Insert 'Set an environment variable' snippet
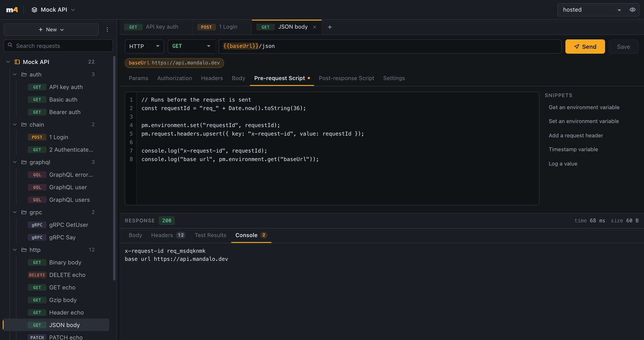Image resolution: width=644 pixels, height=340 pixels. [584, 121]
